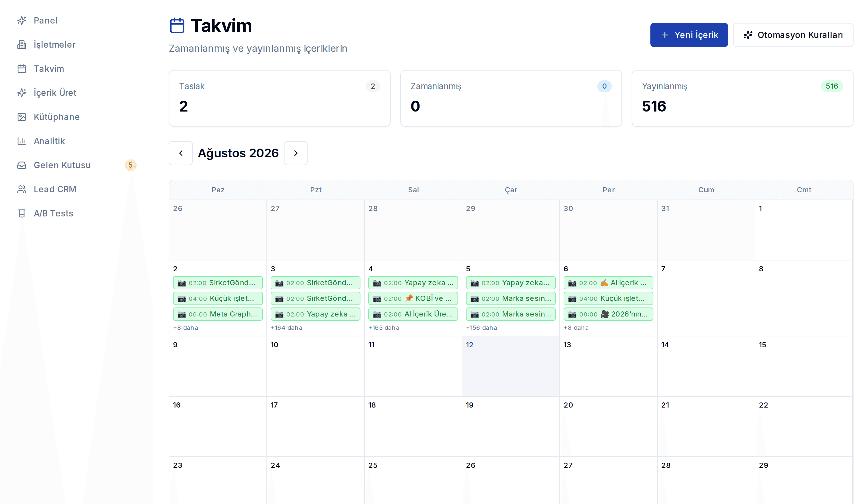Click the Analitik bar chart icon
The width and height of the screenshot is (868, 504).
tap(22, 141)
